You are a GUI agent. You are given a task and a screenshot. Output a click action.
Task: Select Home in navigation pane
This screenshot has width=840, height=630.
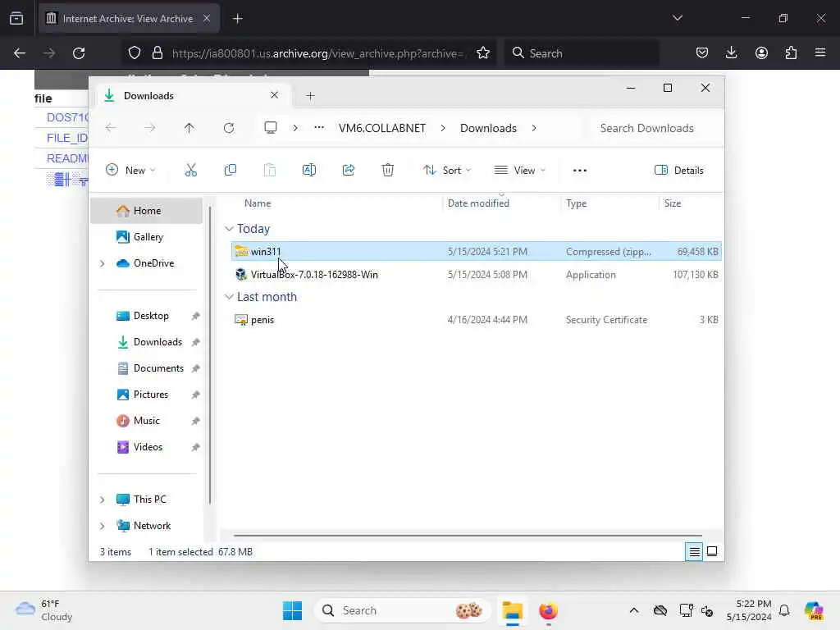tap(146, 211)
